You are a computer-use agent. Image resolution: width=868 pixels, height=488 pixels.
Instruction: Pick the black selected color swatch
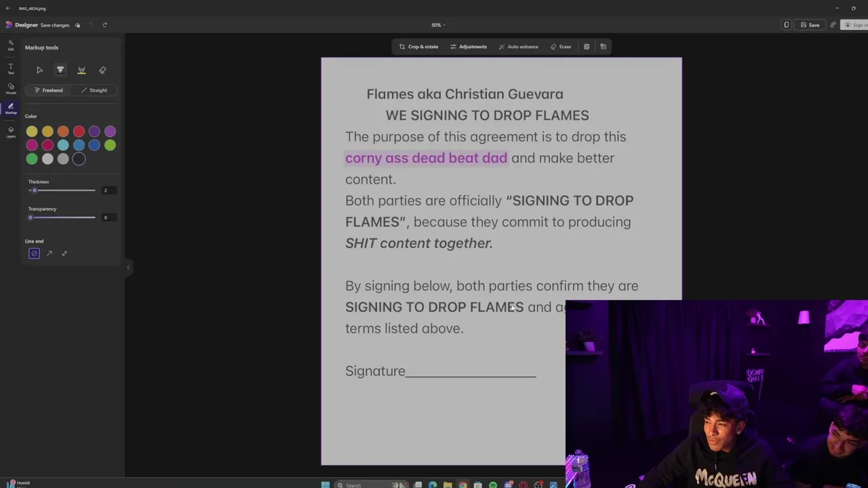click(x=79, y=159)
